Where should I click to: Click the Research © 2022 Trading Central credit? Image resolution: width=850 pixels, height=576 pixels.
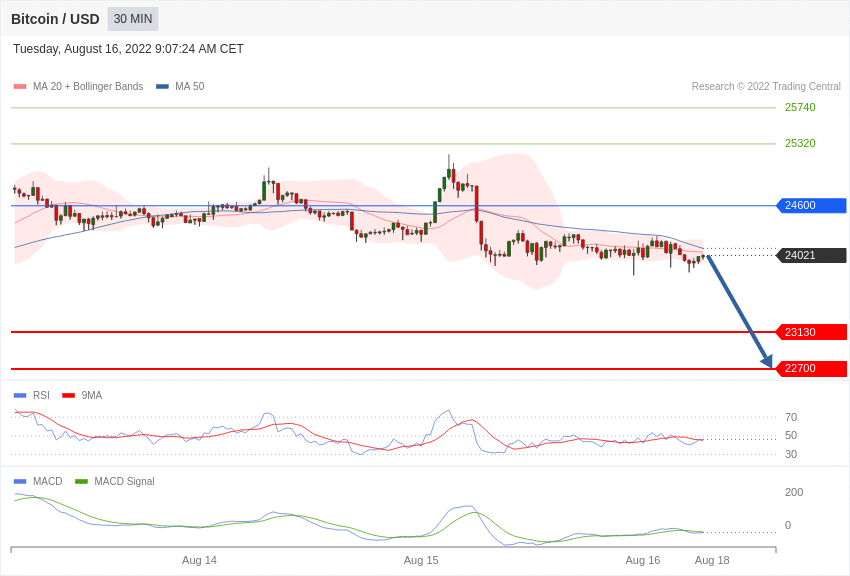(766, 86)
